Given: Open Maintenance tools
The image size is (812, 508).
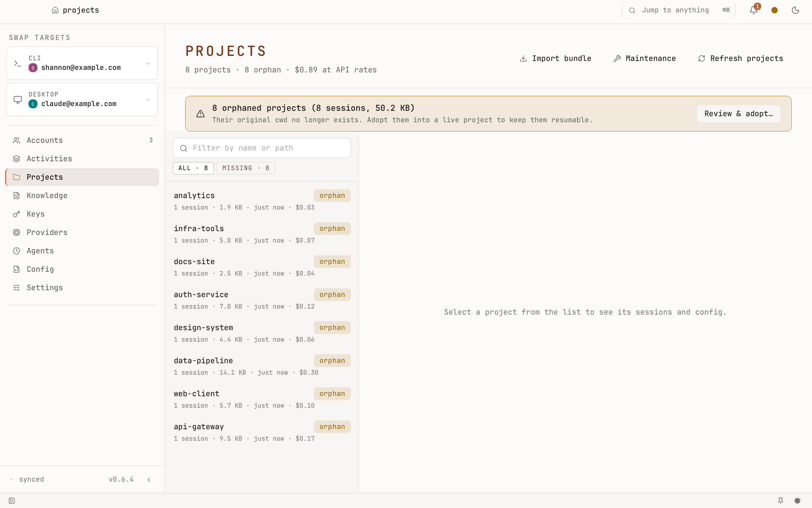Looking at the screenshot, I should tap(645, 58).
